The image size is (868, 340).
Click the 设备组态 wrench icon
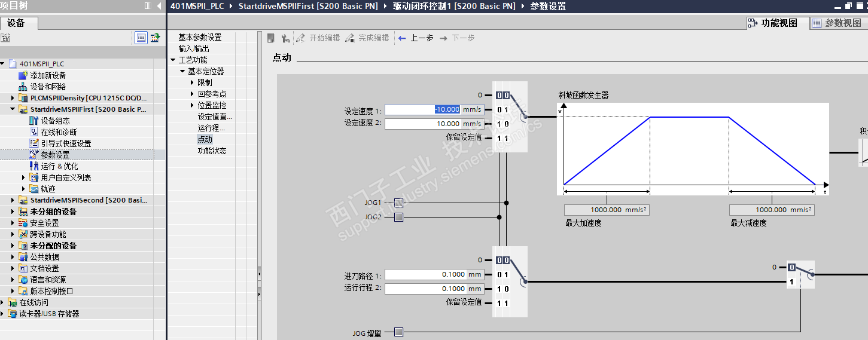34,121
